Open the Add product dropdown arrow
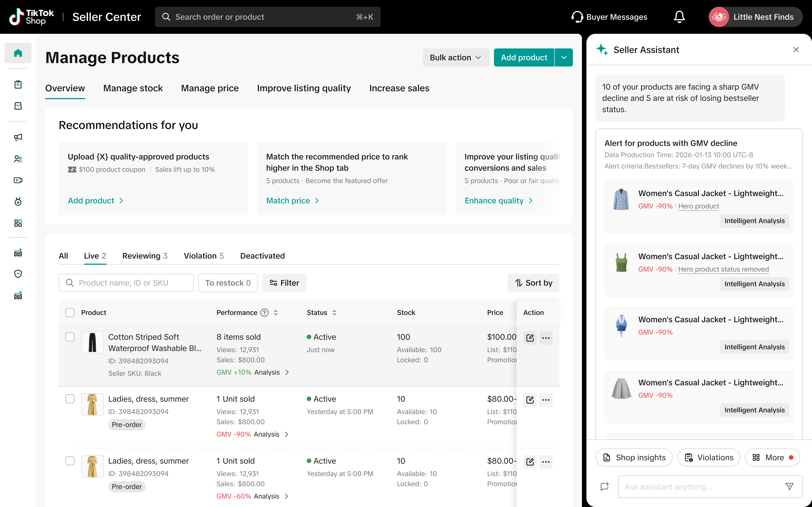 click(564, 58)
